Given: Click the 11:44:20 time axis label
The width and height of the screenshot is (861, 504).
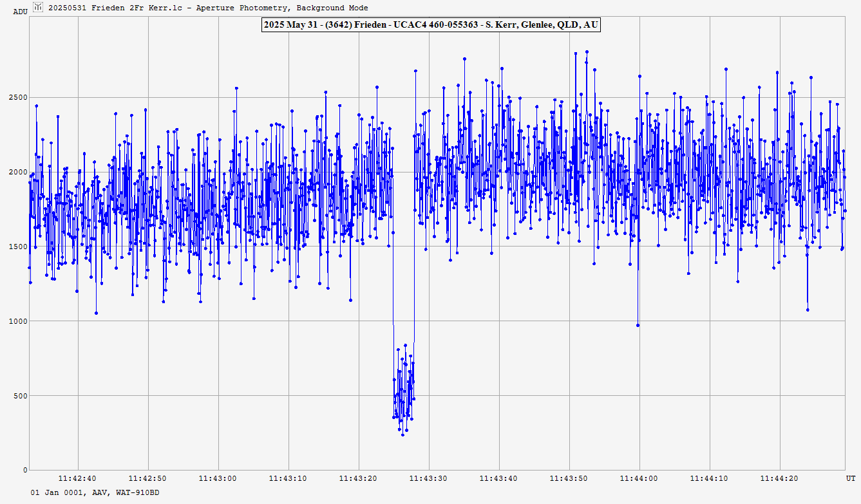Looking at the screenshot, I should coord(780,479).
